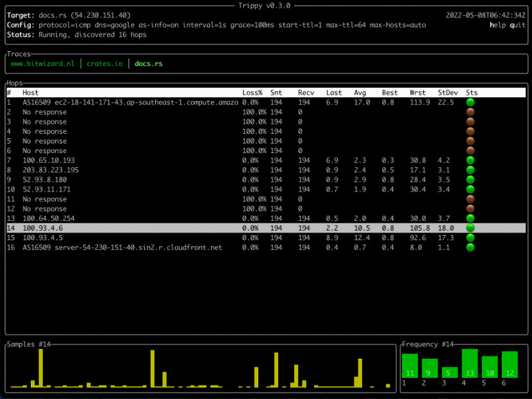Click the StDev column header
This screenshot has height=399, width=532.
(447, 93)
